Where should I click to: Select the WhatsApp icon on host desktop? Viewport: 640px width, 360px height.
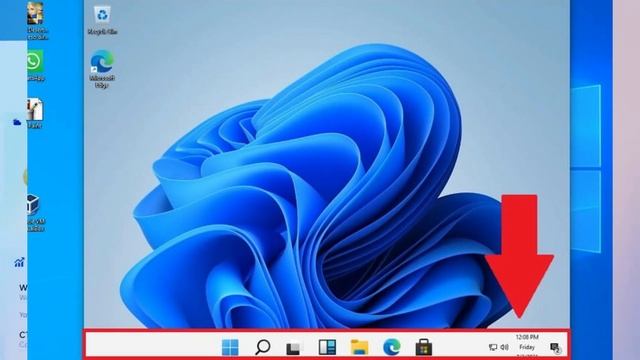tap(35, 65)
